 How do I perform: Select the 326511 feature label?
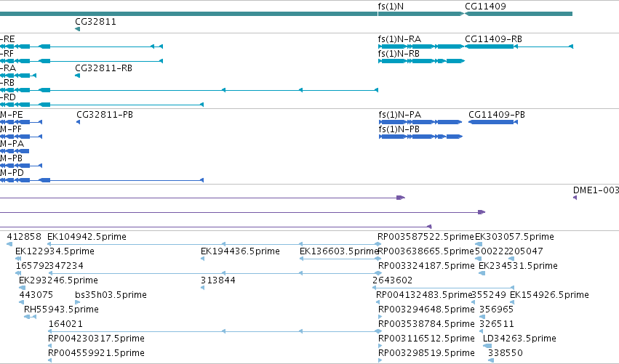[497, 324]
